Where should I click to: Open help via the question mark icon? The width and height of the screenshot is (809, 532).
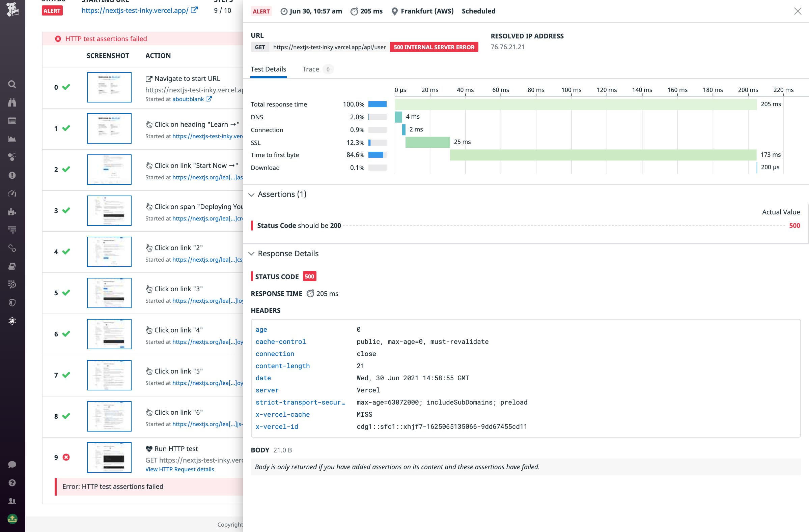pyautogui.click(x=12, y=482)
